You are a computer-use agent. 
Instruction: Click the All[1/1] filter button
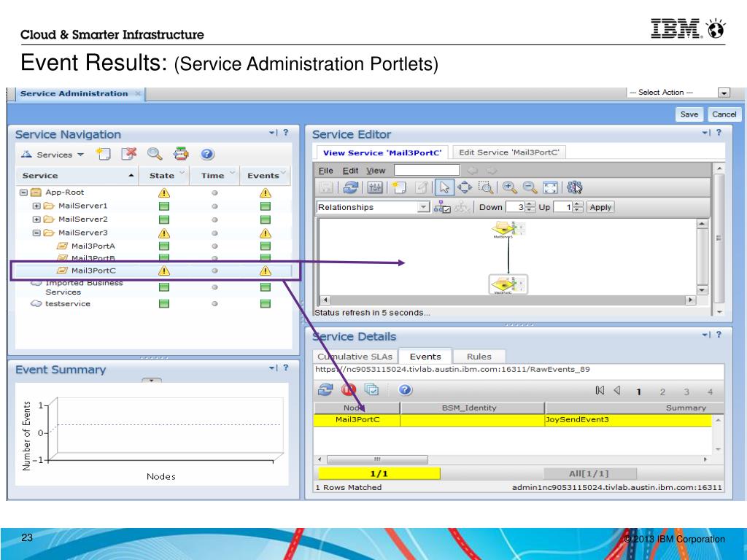(x=589, y=473)
